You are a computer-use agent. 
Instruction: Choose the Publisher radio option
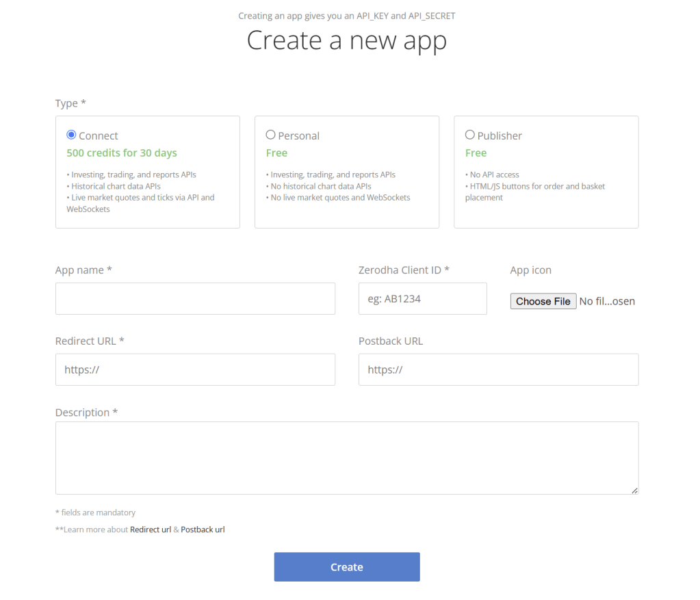pos(470,135)
